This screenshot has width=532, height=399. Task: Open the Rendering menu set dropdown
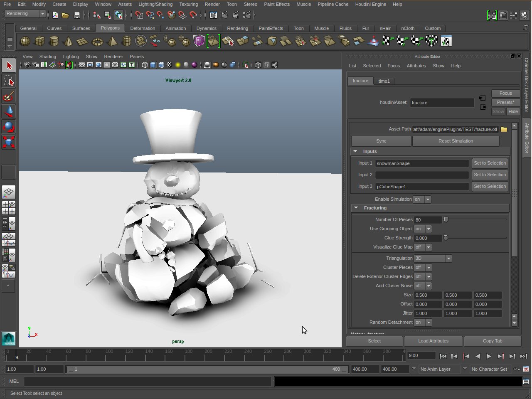click(25, 14)
